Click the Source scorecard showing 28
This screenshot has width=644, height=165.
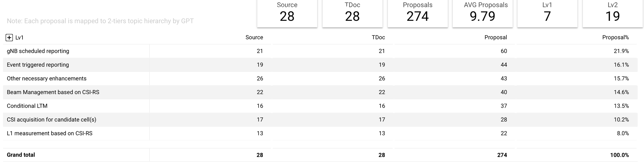pyautogui.click(x=287, y=13)
